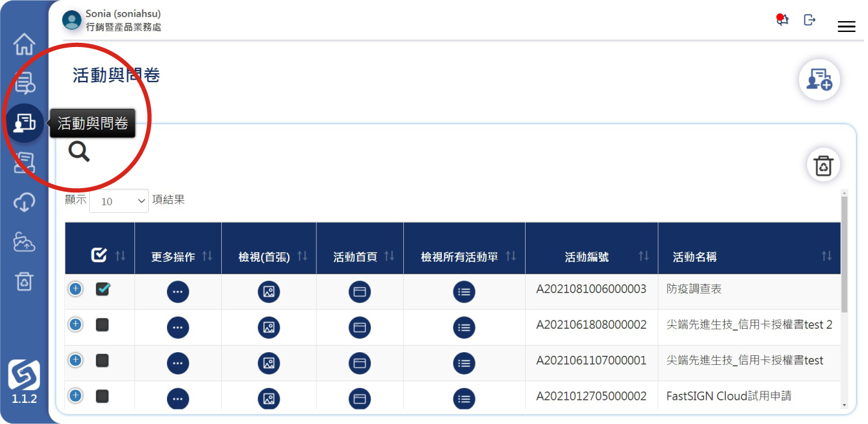Select 活動與問卷 in the sidebar
868x424 pixels.
point(24,123)
